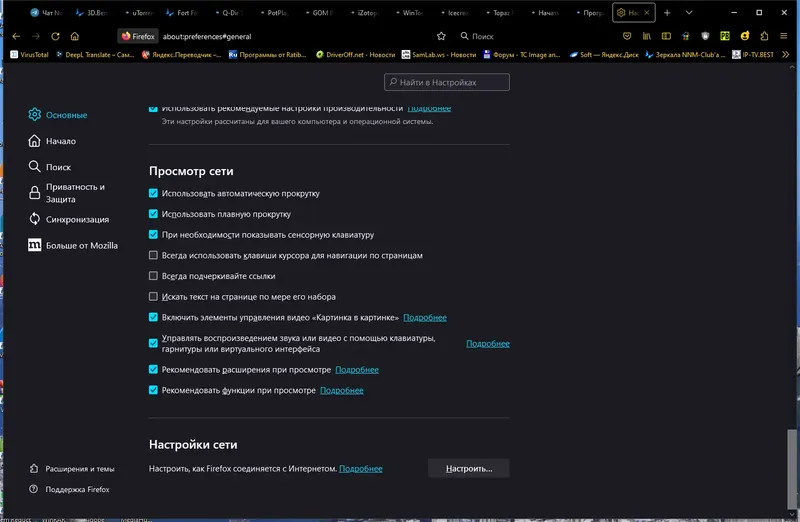Open the home page via house icon
The width and height of the screenshot is (800, 522).
coord(74,36)
